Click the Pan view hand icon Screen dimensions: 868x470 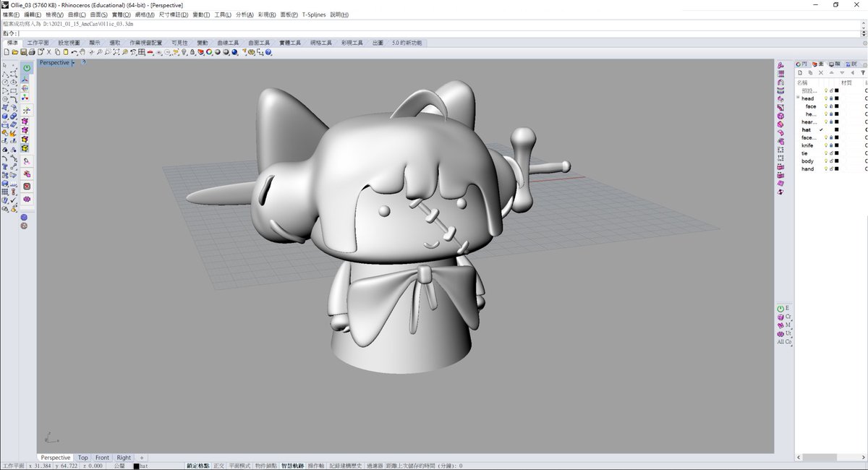click(x=82, y=52)
